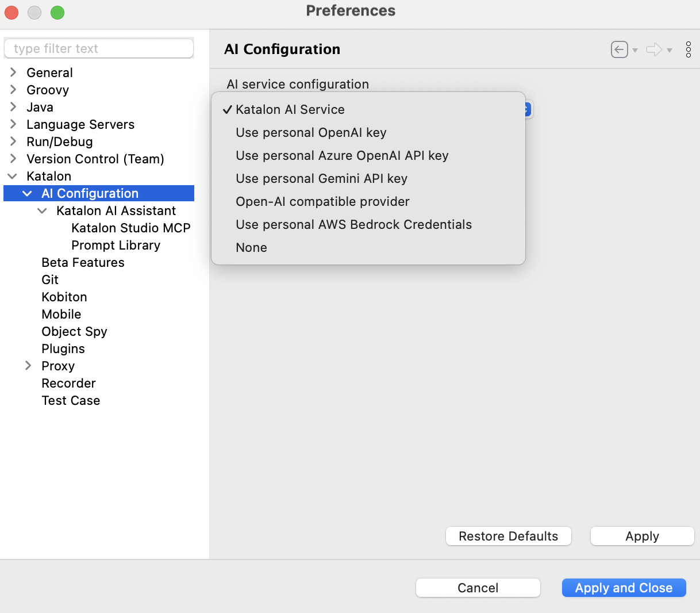
Task: Expand the Language Servers tree node
Action: click(13, 124)
